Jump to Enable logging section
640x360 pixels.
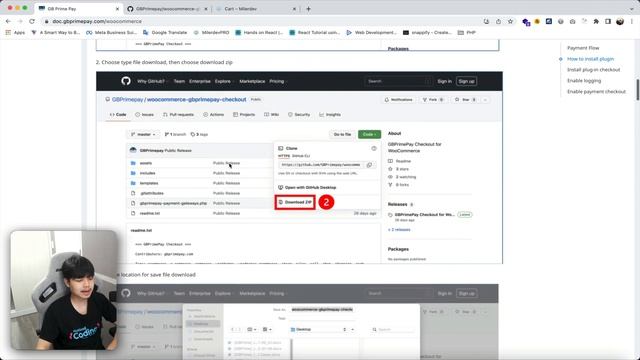tap(584, 81)
